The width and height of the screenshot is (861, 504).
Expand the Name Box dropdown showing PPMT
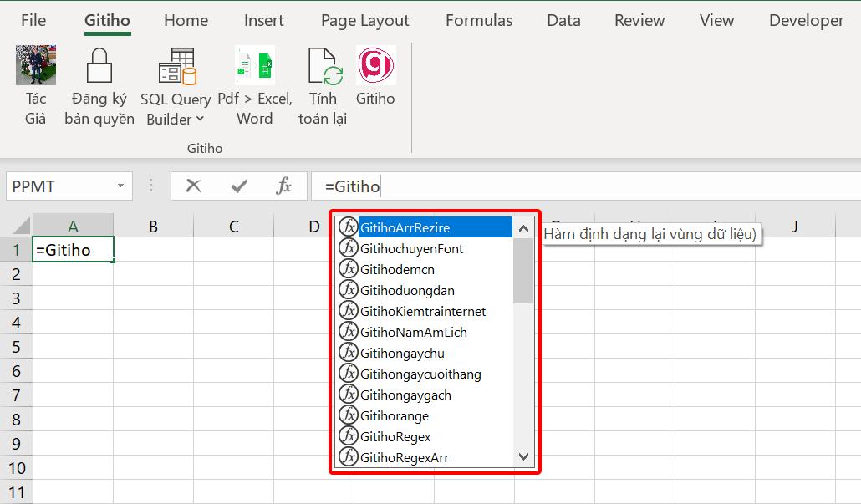(120, 186)
